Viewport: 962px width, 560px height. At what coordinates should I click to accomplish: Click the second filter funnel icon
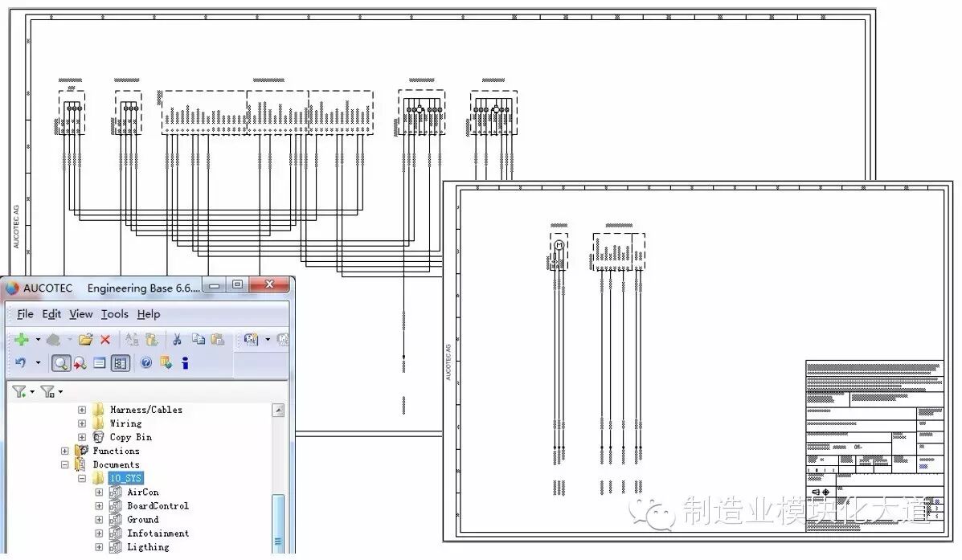click(47, 391)
